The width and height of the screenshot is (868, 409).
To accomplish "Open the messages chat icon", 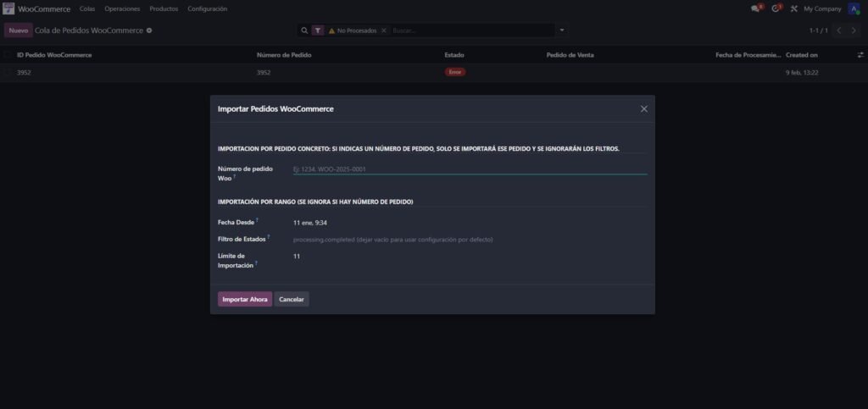I will point(755,8).
